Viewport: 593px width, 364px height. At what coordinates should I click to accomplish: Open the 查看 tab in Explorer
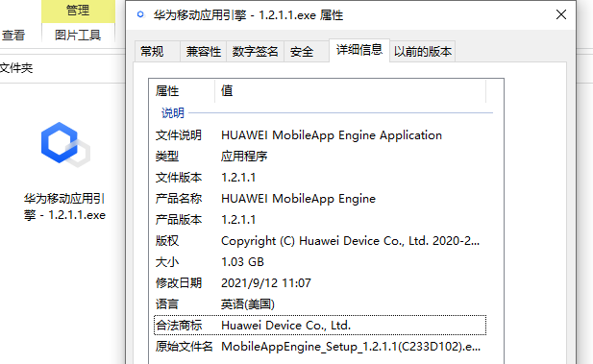coord(14,36)
